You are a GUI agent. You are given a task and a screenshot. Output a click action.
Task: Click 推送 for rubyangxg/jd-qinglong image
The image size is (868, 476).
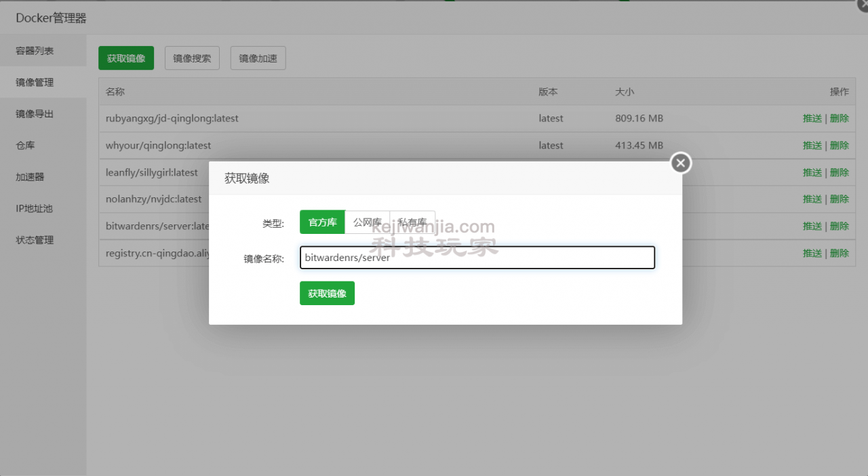pyautogui.click(x=812, y=118)
